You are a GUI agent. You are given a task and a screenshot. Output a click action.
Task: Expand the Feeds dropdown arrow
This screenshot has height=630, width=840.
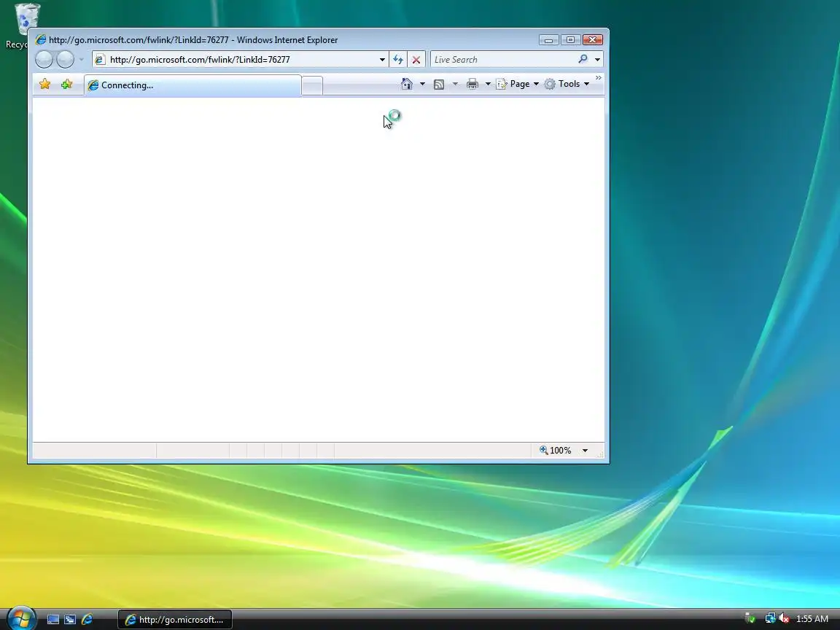[x=455, y=84]
